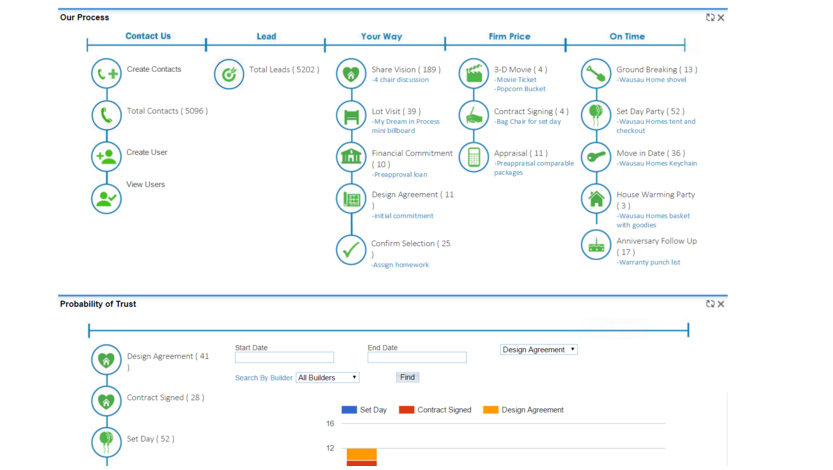The height and width of the screenshot is (470, 833).
Task: Click the -Preapproval loan note
Action: [x=399, y=174]
